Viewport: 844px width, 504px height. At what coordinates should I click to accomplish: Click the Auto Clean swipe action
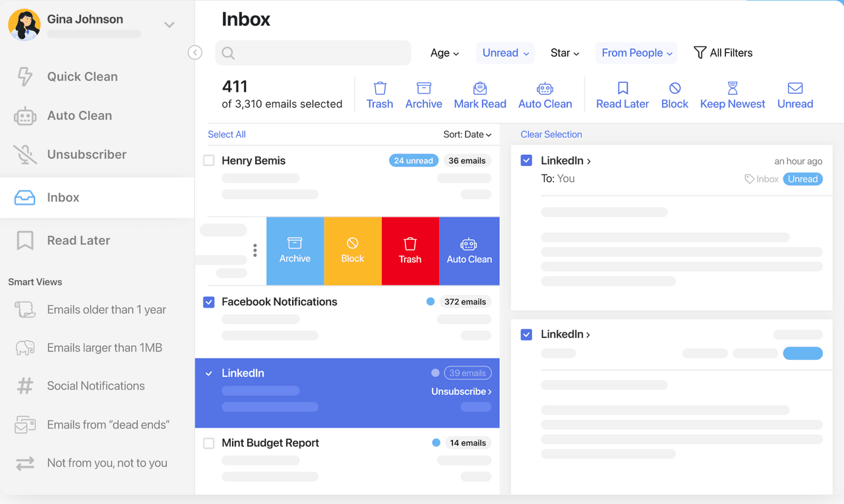coord(469,251)
